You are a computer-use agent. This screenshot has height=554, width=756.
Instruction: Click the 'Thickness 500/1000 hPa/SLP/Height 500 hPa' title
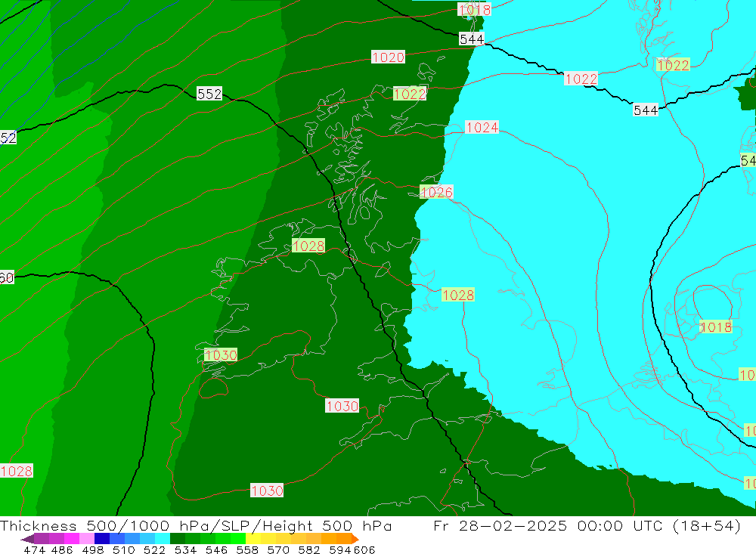196,526
